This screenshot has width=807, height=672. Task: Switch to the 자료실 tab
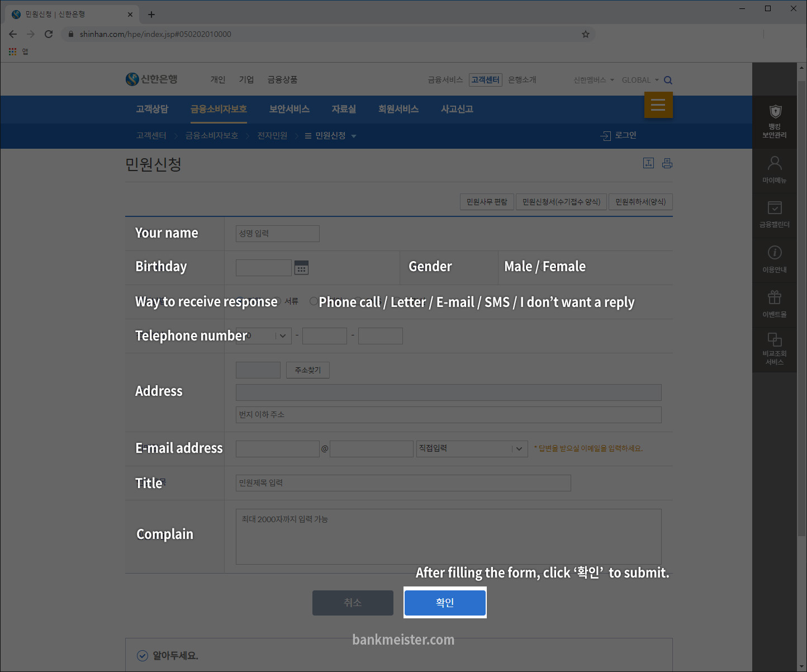[344, 109]
